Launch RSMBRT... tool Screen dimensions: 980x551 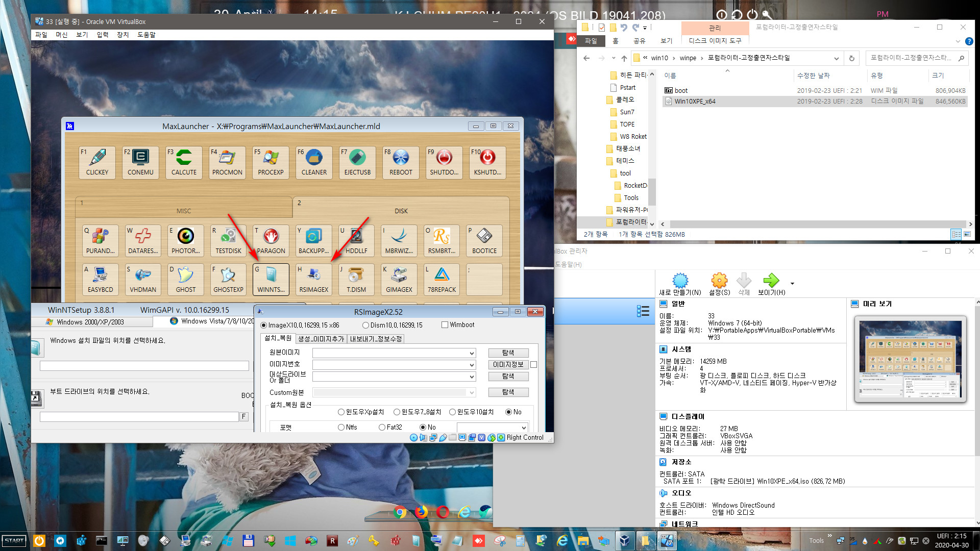point(442,240)
